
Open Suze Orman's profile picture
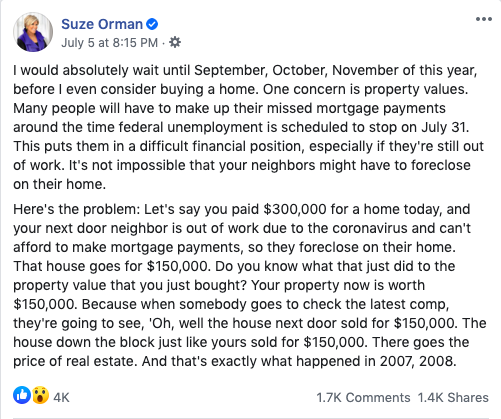tap(33, 32)
